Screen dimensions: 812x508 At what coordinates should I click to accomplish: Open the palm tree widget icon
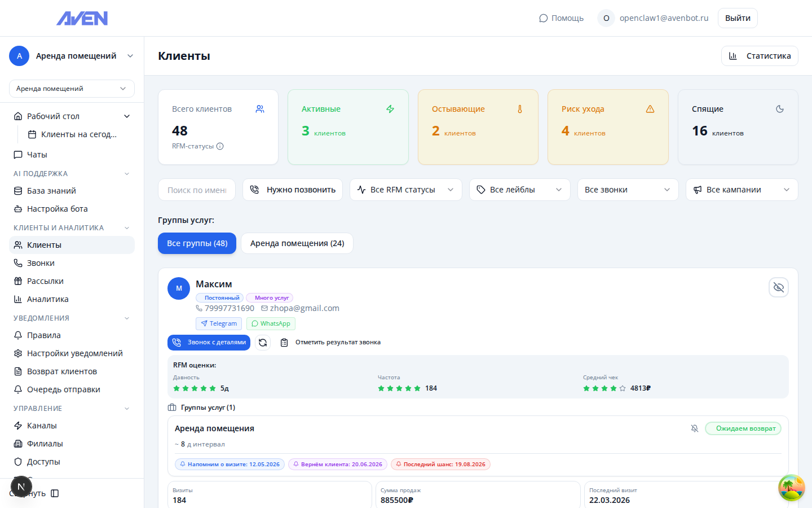pos(791,488)
